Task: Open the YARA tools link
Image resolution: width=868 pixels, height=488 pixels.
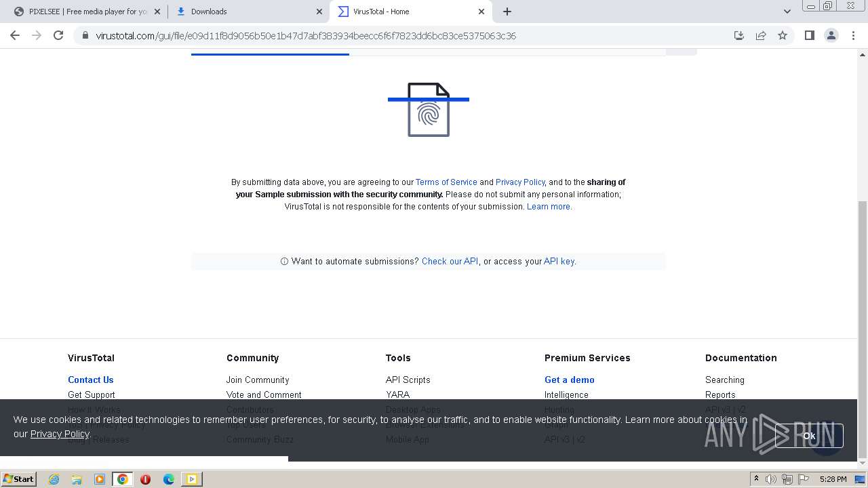Action: click(x=397, y=394)
